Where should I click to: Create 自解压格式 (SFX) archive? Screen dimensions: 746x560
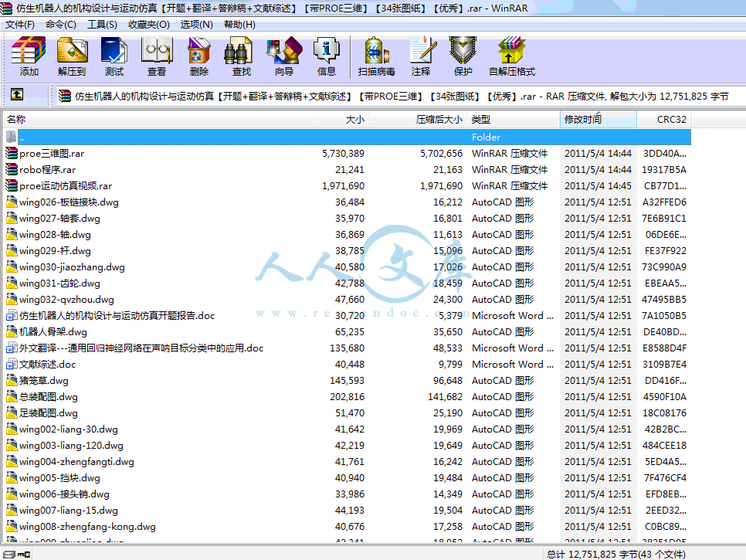(x=512, y=56)
